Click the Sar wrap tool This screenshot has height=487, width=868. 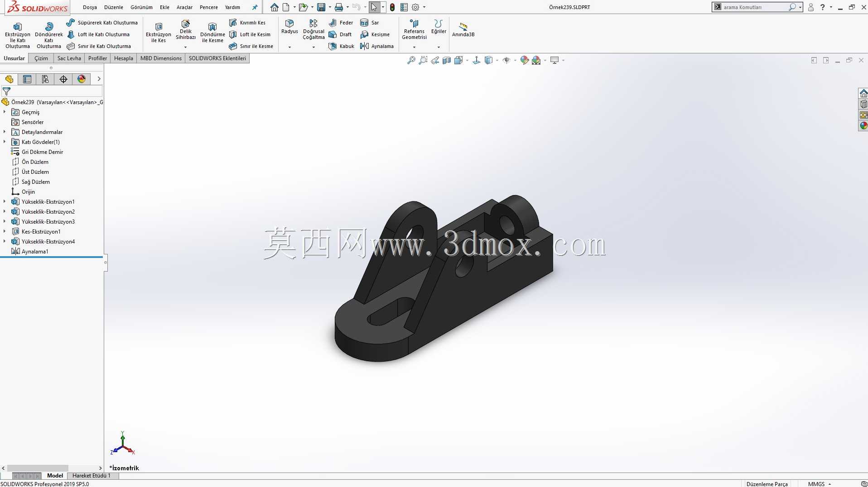tap(370, 23)
